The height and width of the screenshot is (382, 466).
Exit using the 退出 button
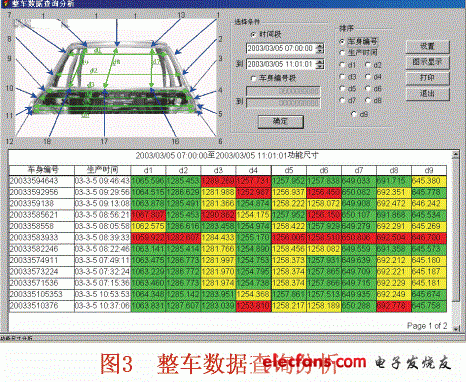click(x=427, y=94)
